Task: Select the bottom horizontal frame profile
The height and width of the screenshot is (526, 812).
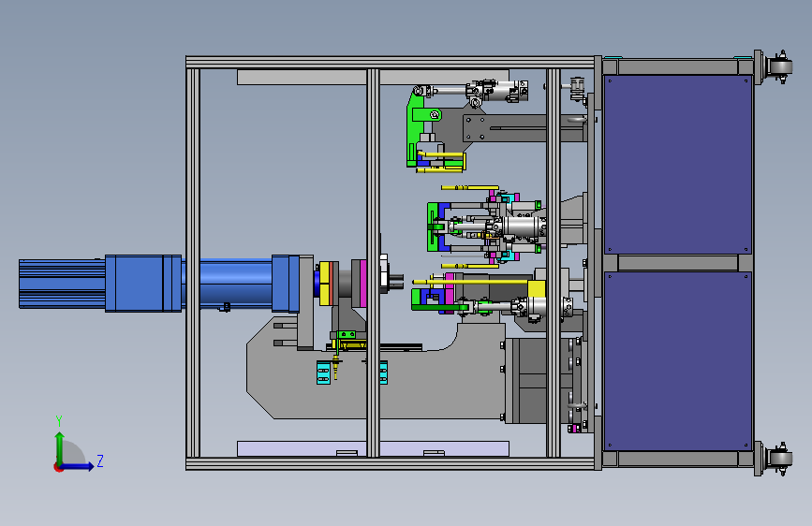Action: pos(391,464)
